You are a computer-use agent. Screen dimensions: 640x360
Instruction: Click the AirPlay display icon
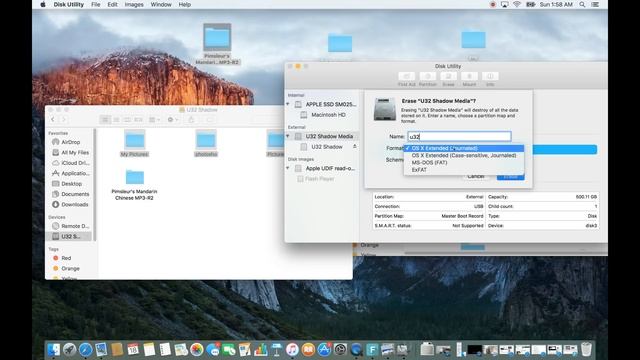504,4
